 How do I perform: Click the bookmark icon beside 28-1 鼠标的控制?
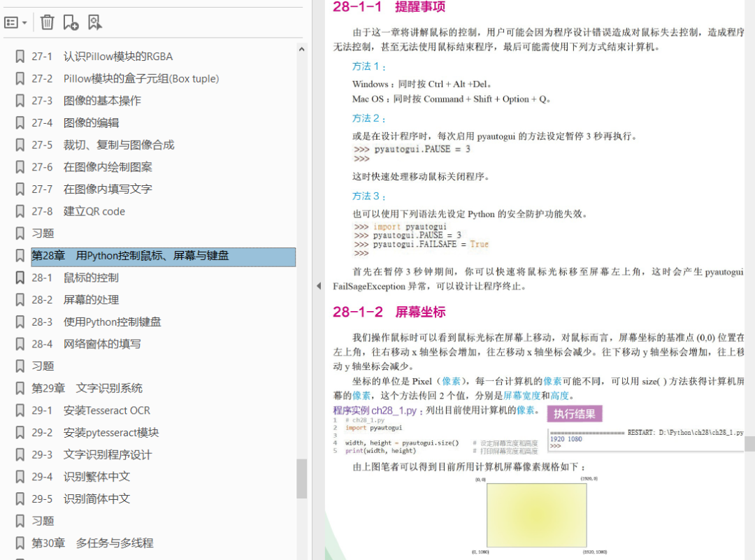tap(20, 278)
